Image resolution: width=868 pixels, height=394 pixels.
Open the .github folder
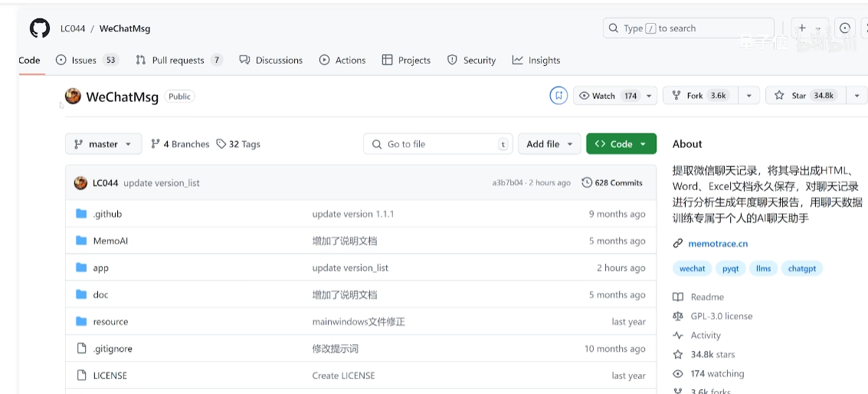(107, 214)
